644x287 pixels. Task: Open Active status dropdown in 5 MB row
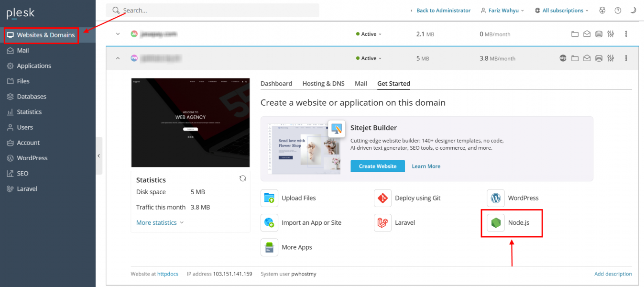[x=369, y=58]
